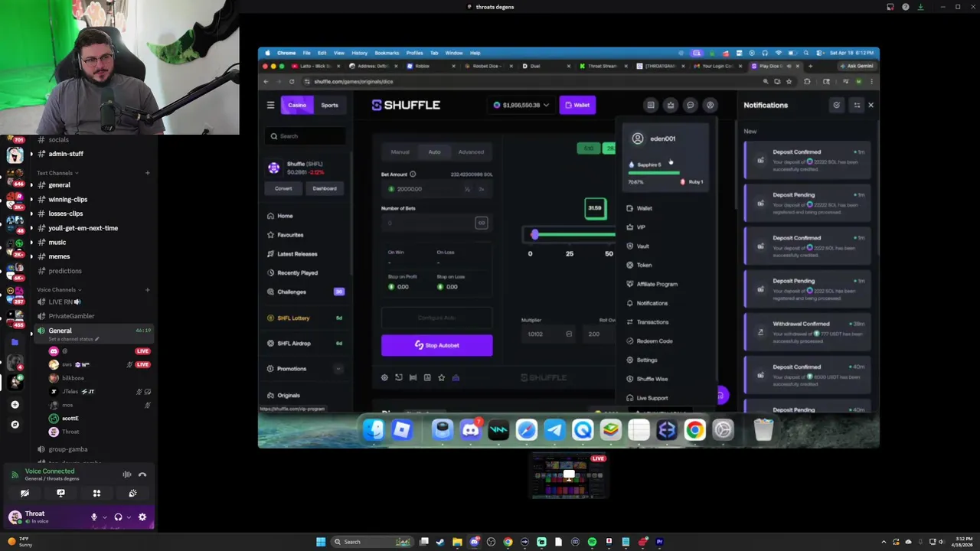This screenshot has height=551, width=980.
Task: Open the Shuffle hamburger menu icon
Action: tap(270, 105)
